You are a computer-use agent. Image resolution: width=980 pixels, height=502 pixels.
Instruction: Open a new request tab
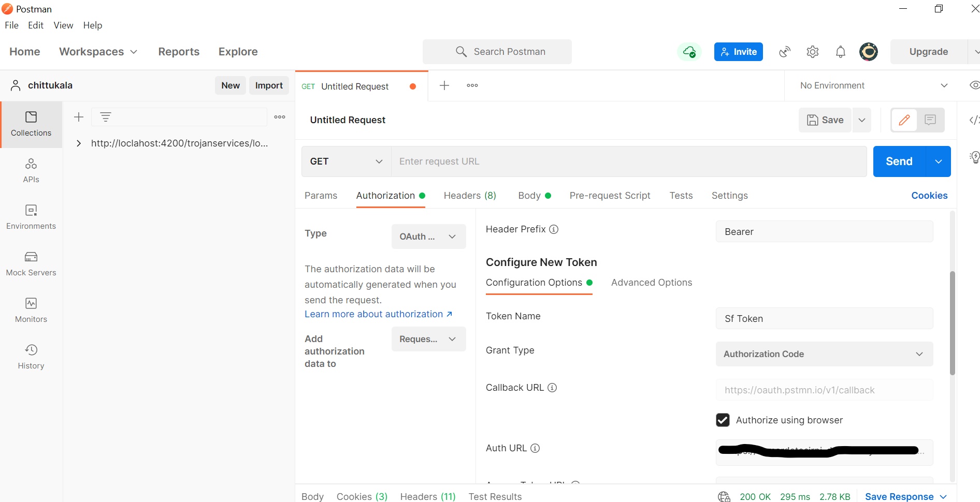[x=444, y=85]
